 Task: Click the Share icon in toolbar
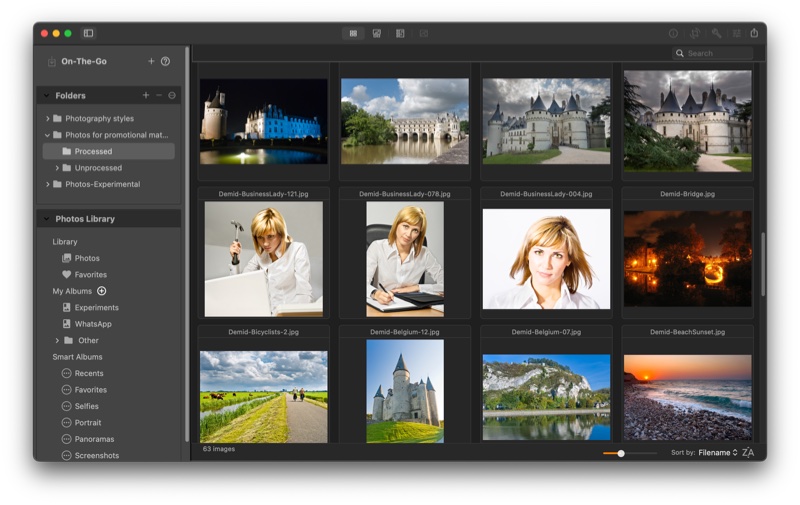point(754,33)
